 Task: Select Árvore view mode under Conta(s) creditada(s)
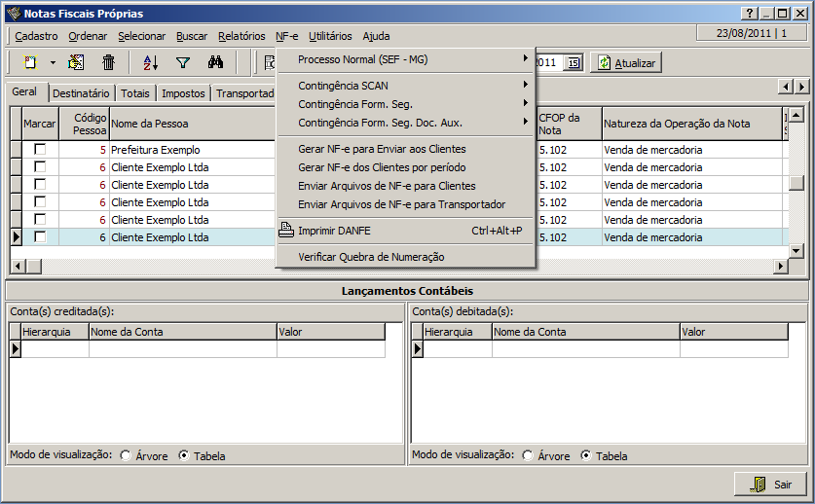pos(126,455)
